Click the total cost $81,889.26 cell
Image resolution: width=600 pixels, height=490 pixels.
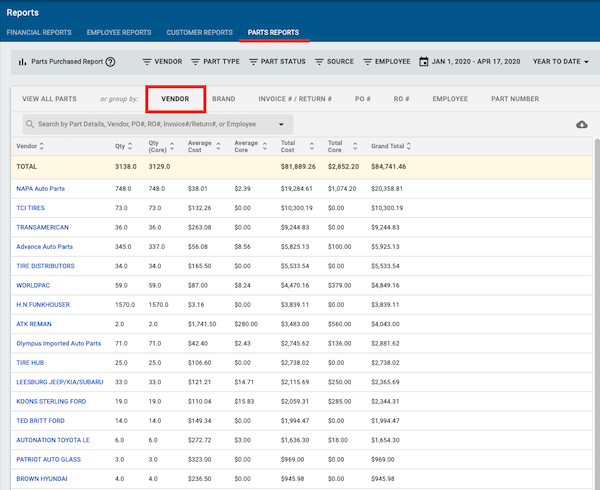(298, 167)
